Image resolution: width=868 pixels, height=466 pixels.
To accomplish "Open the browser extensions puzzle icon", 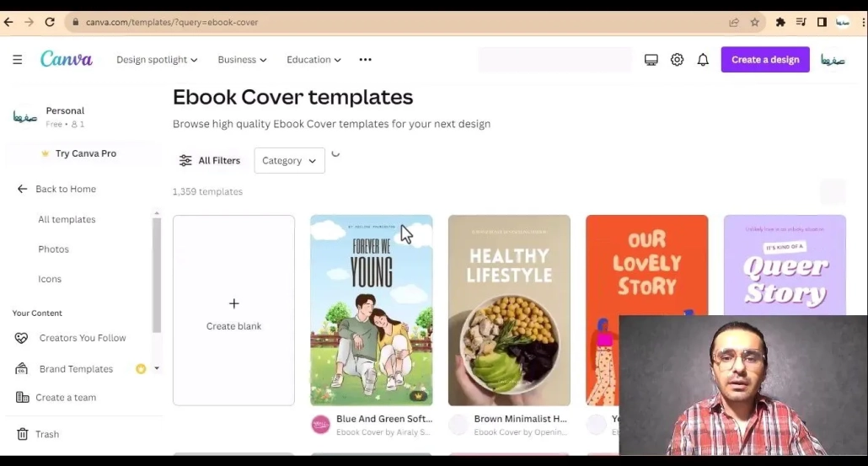I will (780, 22).
